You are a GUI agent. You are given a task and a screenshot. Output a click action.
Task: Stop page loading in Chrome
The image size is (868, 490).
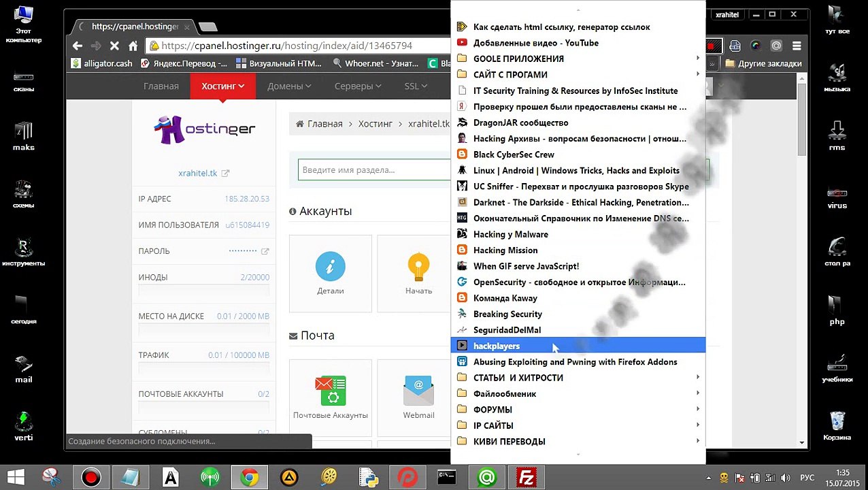coord(114,46)
